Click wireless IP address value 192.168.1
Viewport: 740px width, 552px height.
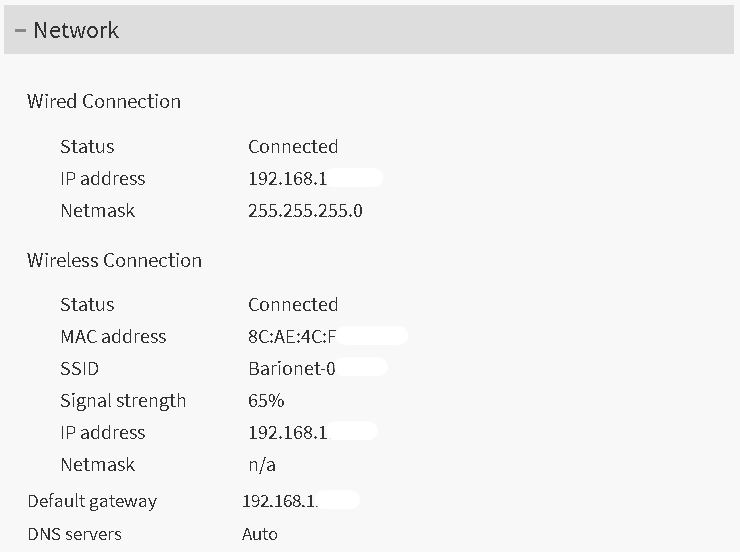pyautogui.click(x=288, y=432)
